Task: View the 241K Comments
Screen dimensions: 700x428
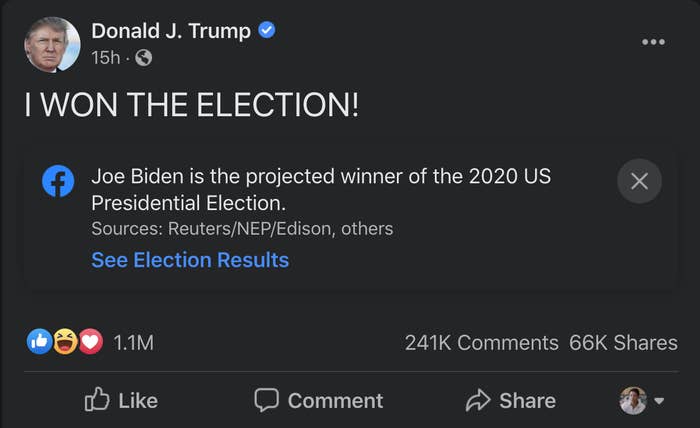Action: [481, 343]
